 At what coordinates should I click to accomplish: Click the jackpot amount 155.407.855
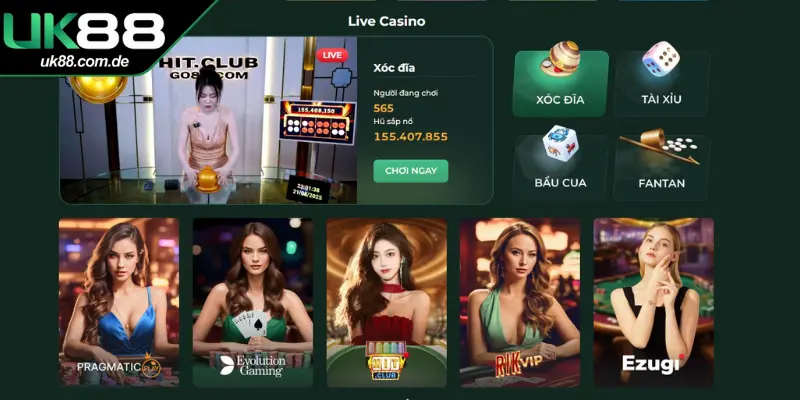pos(411,137)
